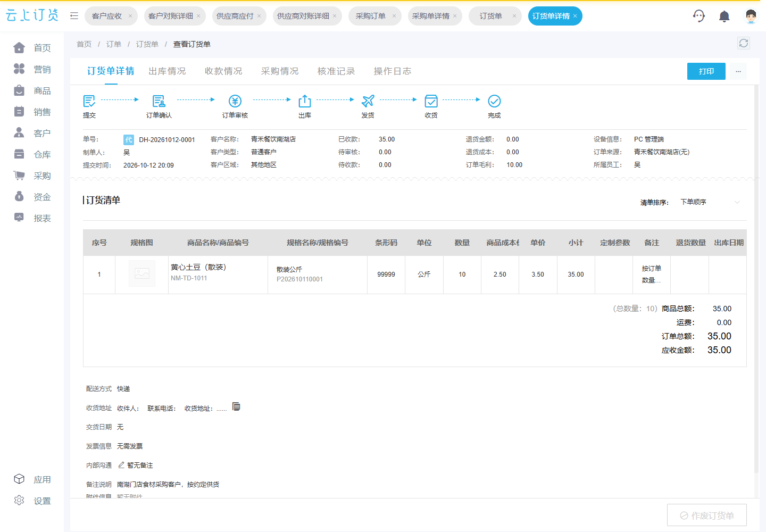This screenshot has height=532, width=766.
Task: Open the 营销 marketing sidebar icon
Action: pos(19,69)
